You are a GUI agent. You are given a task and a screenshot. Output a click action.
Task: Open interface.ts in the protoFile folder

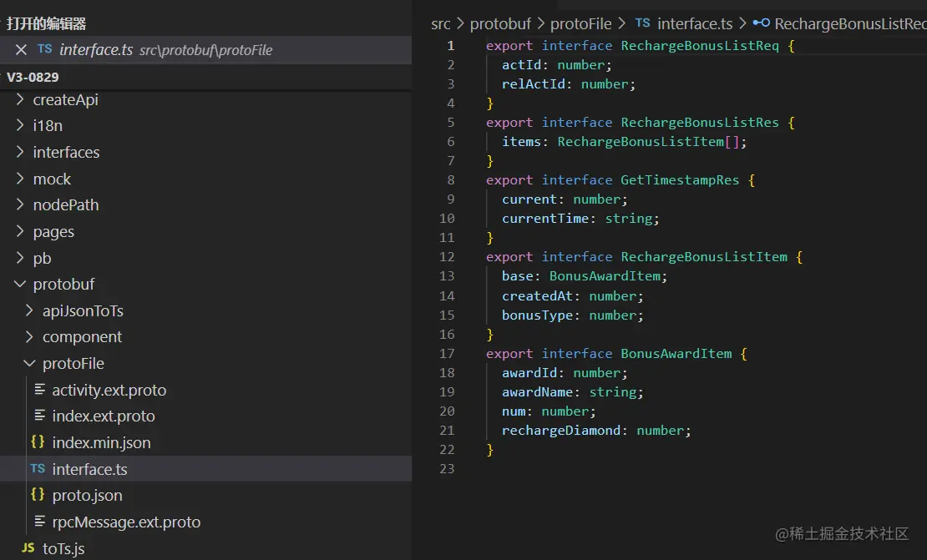[x=90, y=469]
